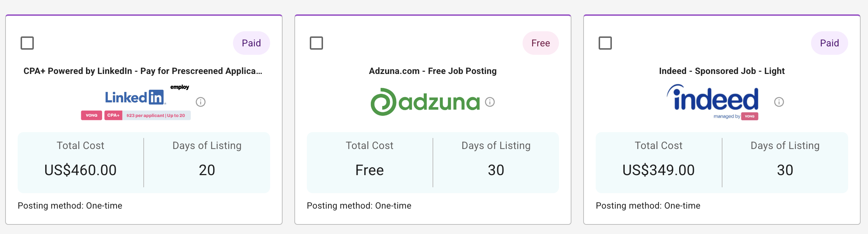Check the Adzuna free posting card

click(316, 43)
